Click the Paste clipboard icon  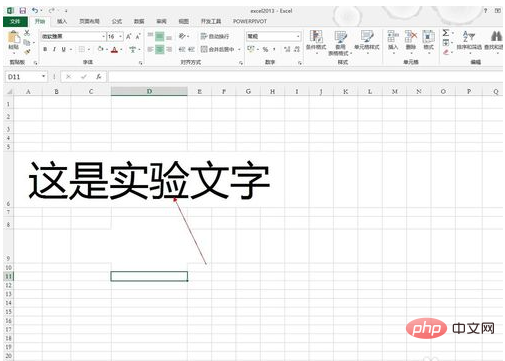pos(13,37)
